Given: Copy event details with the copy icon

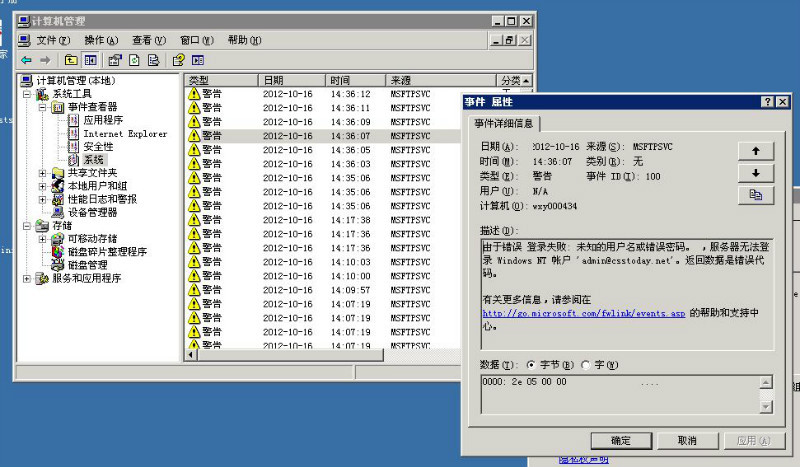Looking at the screenshot, I should (x=755, y=195).
